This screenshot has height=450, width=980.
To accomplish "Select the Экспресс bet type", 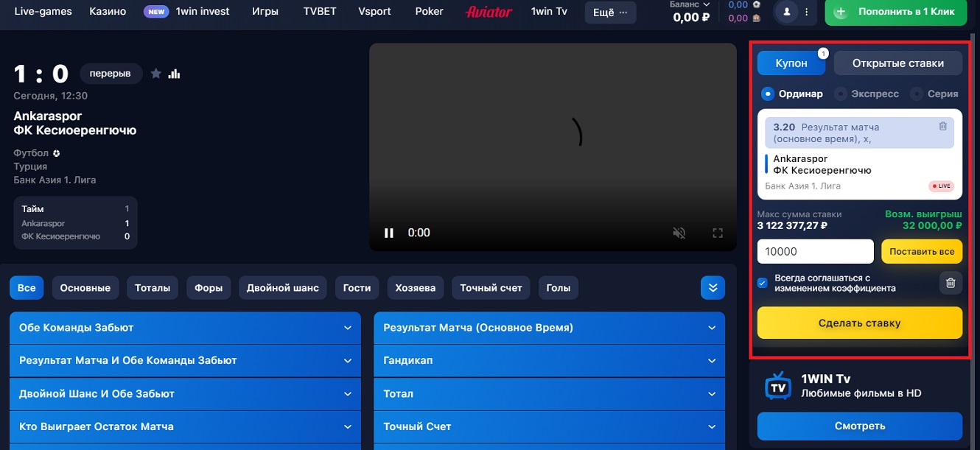I will [x=867, y=94].
